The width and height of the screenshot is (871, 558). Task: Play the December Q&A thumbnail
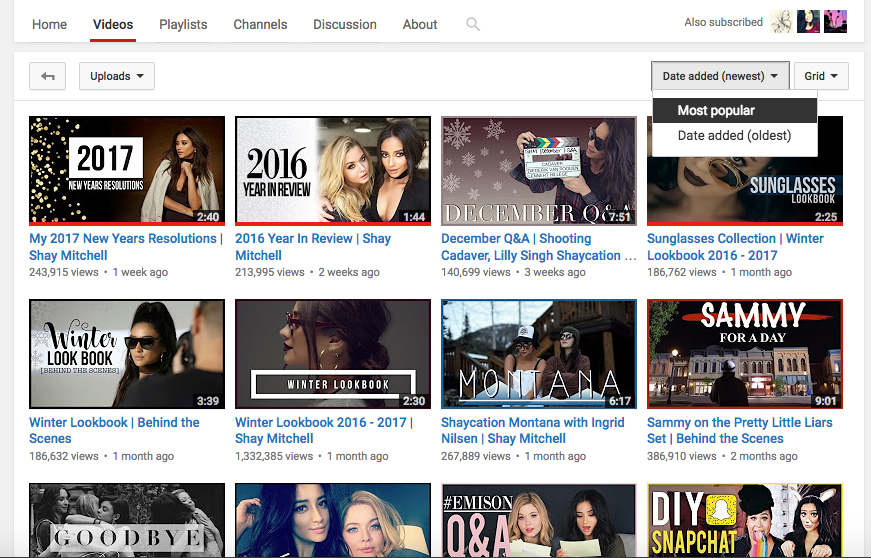coord(539,170)
